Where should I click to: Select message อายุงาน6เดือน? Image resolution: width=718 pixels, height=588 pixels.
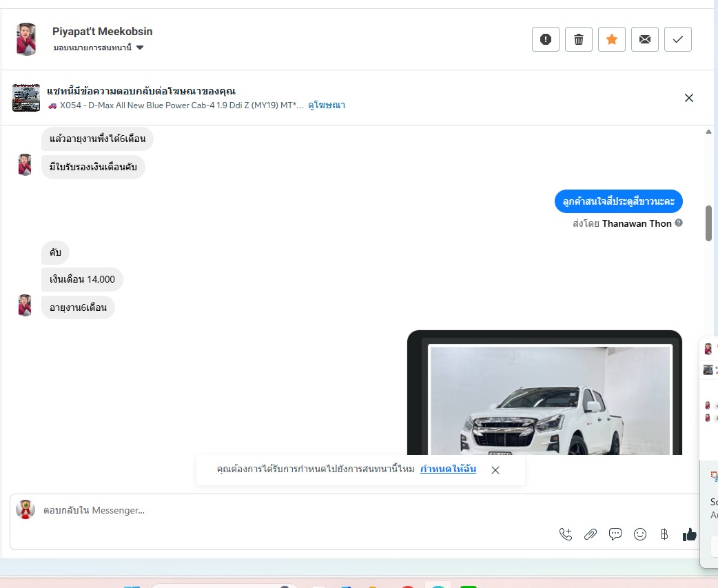pos(78,307)
